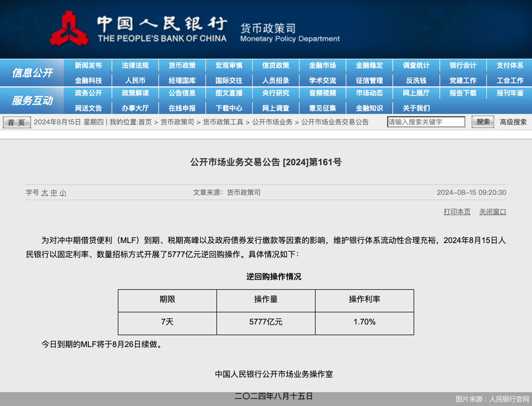The image size is (532, 406).
Task: Set font size to 小
Action: click(x=63, y=193)
